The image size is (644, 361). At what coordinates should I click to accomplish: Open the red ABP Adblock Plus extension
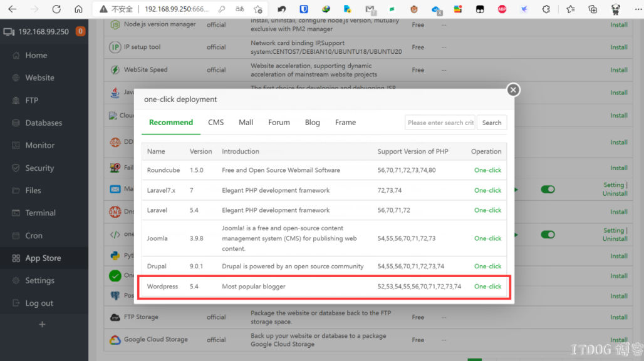502,9
